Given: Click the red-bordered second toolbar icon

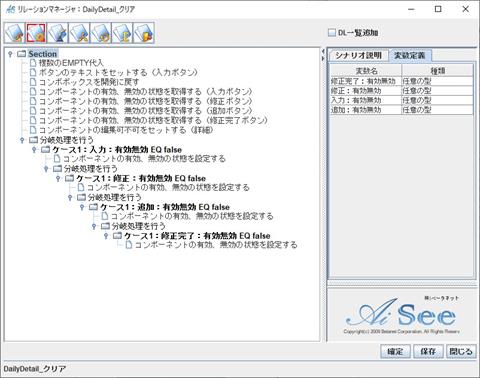Looking at the screenshot, I should coord(36,33).
